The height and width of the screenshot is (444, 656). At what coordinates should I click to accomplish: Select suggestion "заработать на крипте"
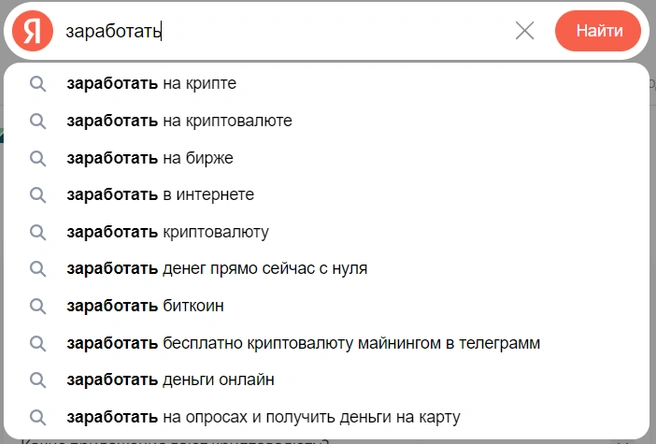click(326, 84)
